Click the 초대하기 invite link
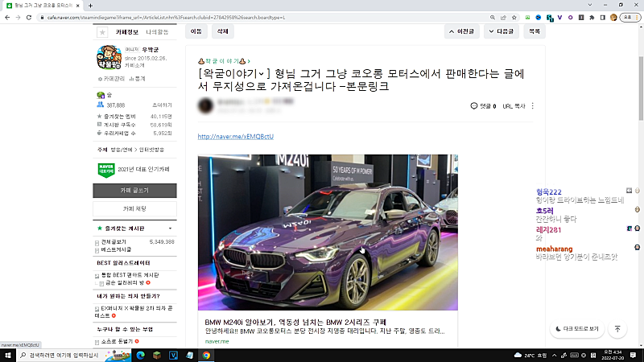The width and height of the screenshot is (644, 362). (x=162, y=105)
